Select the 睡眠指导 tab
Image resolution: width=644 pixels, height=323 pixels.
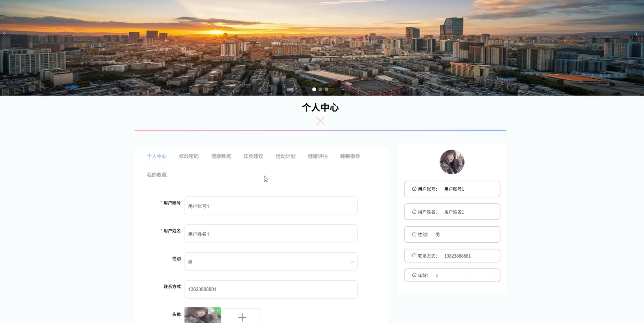[x=350, y=156]
